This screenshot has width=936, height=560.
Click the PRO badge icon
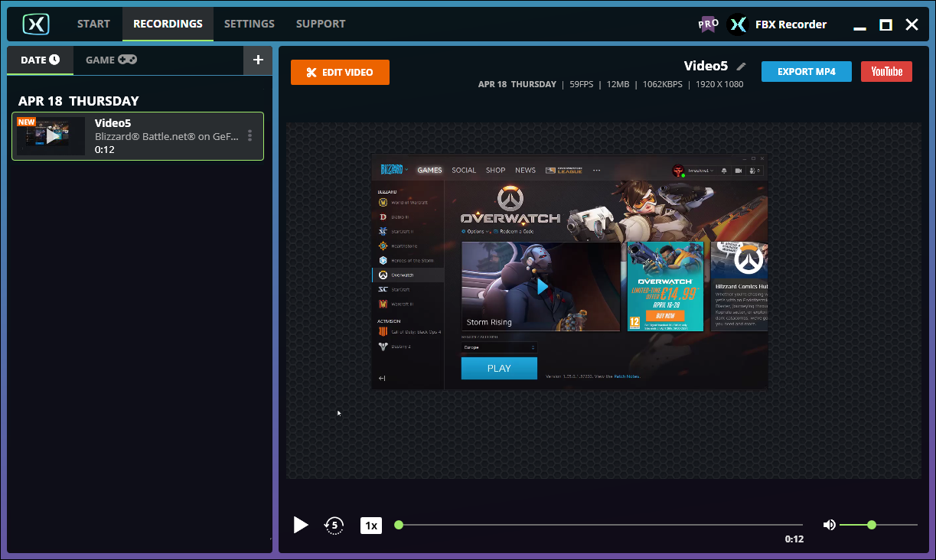point(708,24)
